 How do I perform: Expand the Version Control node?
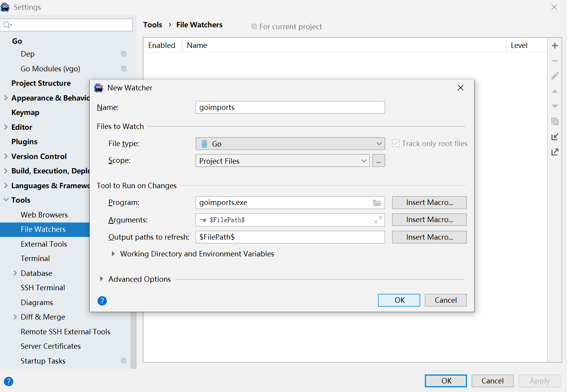click(x=6, y=156)
